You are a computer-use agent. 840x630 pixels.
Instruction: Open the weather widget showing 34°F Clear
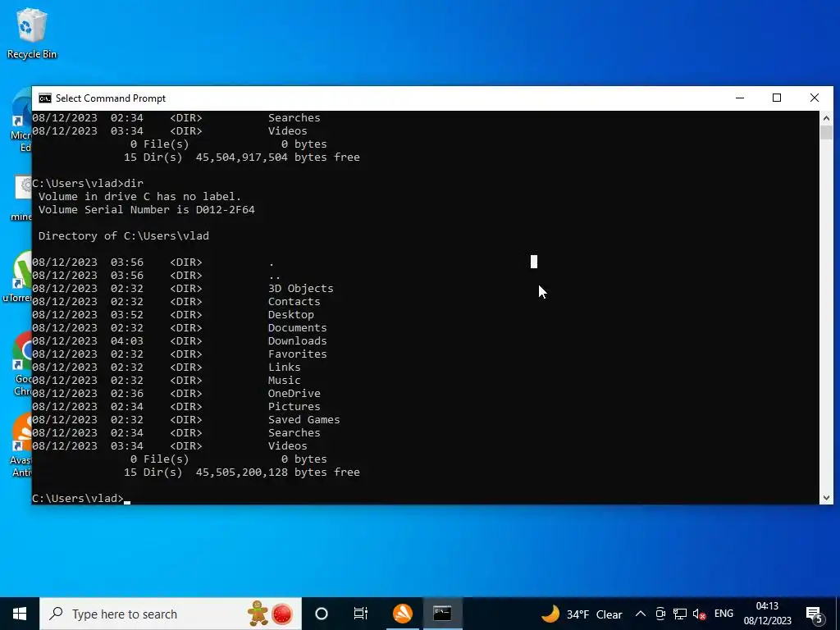[582, 614]
